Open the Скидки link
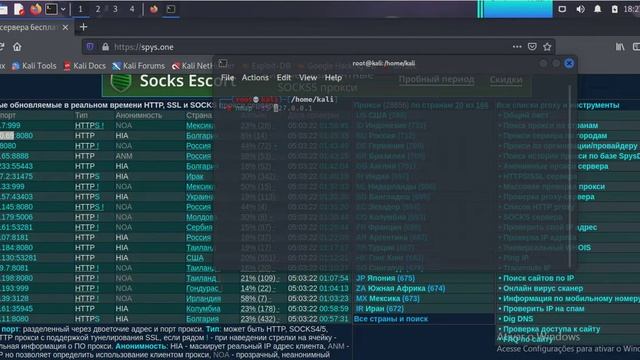Image resolution: width=640 pixels, height=360 pixels. (x=506, y=79)
